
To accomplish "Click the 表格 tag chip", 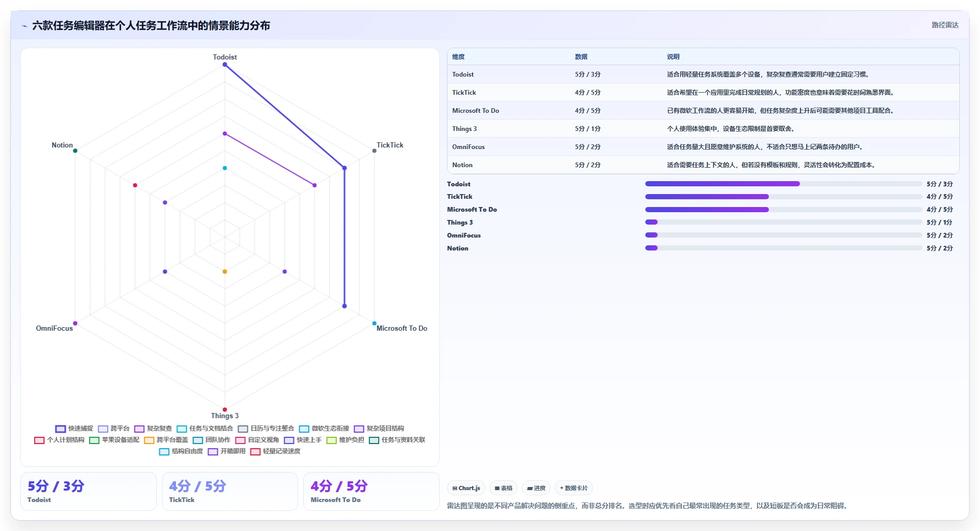I will pyautogui.click(x=503, y=488).
